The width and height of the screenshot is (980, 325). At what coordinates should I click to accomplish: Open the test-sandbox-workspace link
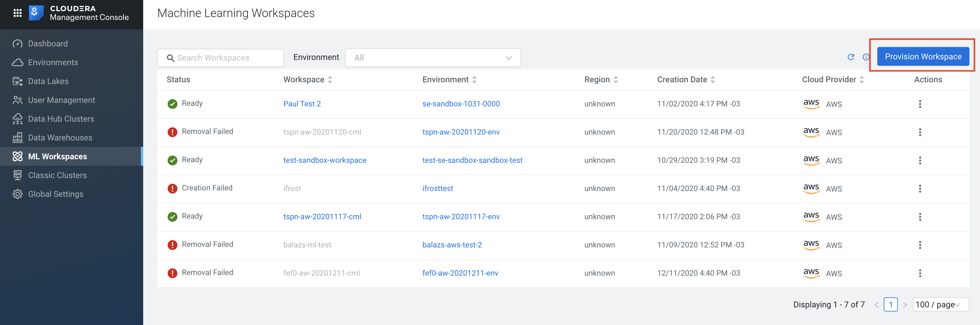coord(325,160)
